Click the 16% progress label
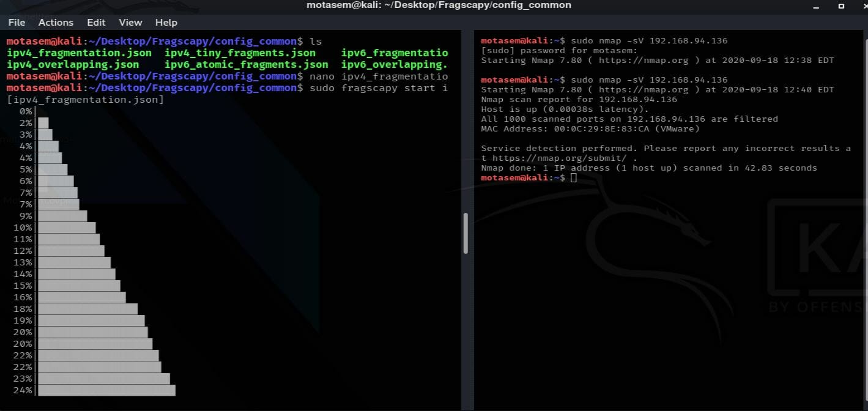 [x=22, y=297]
